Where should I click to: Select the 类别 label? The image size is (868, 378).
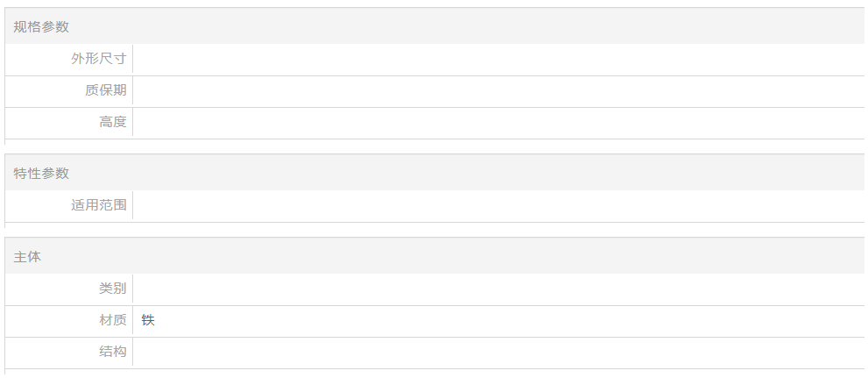[112, 289]
